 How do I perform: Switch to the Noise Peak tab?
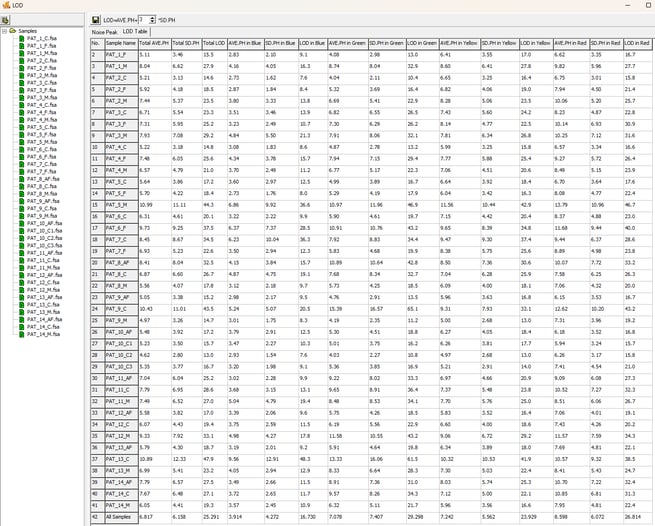[x=104, y=32]
